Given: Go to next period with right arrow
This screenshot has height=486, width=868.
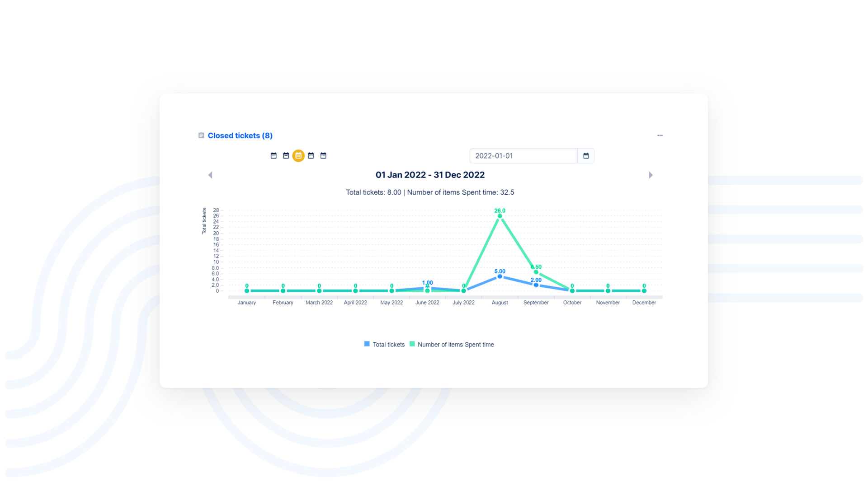Looking at the screenshot, I should point(651,175).
